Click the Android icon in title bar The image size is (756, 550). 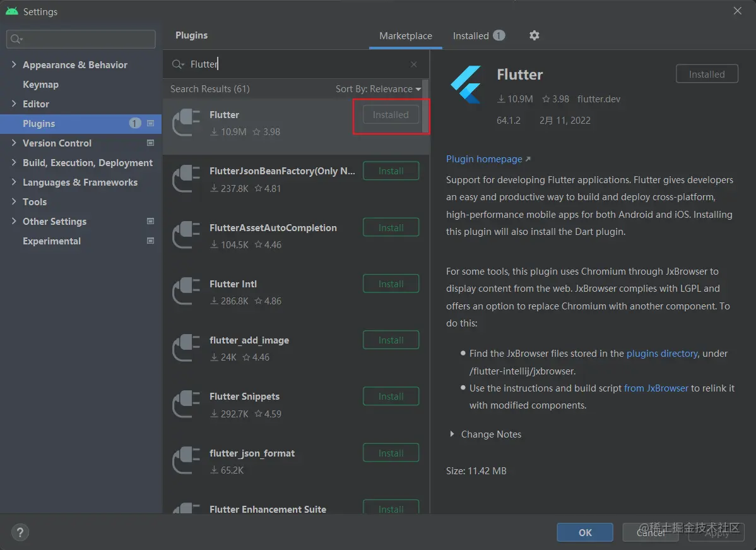click(11, 11)
